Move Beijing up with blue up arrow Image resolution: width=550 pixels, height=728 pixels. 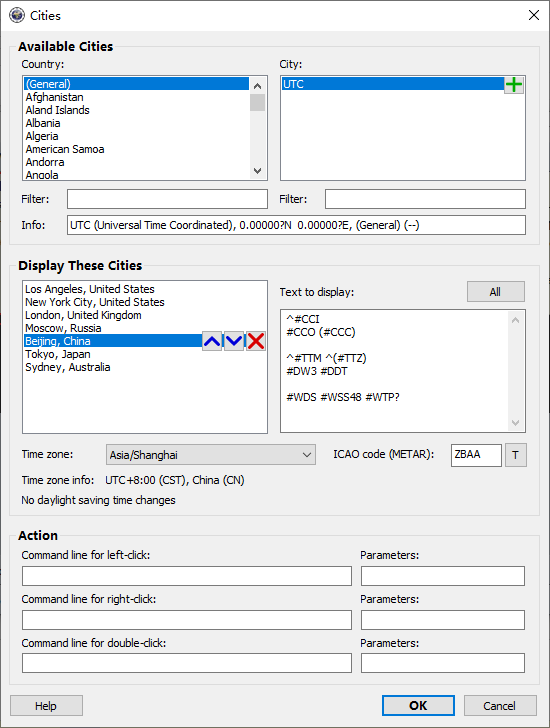[212, 341]
